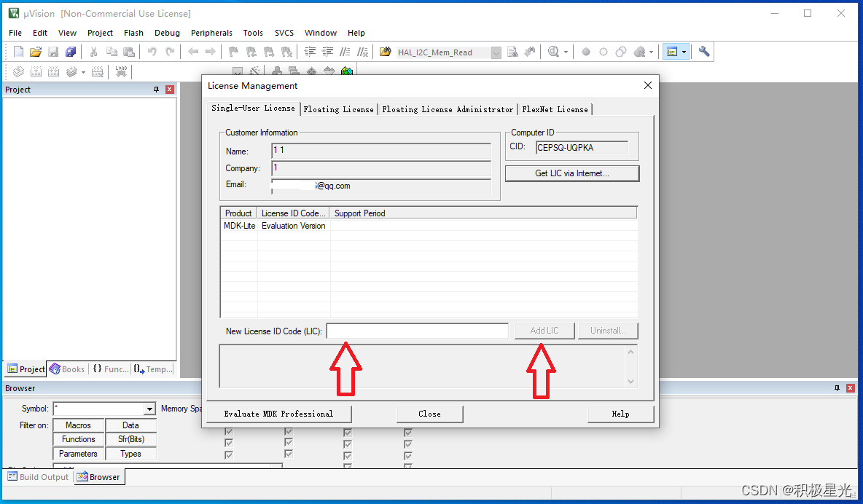Toggle the Parameters filter button
The image size is (863, 504).
pyautogui.click(x=78, y=453)
